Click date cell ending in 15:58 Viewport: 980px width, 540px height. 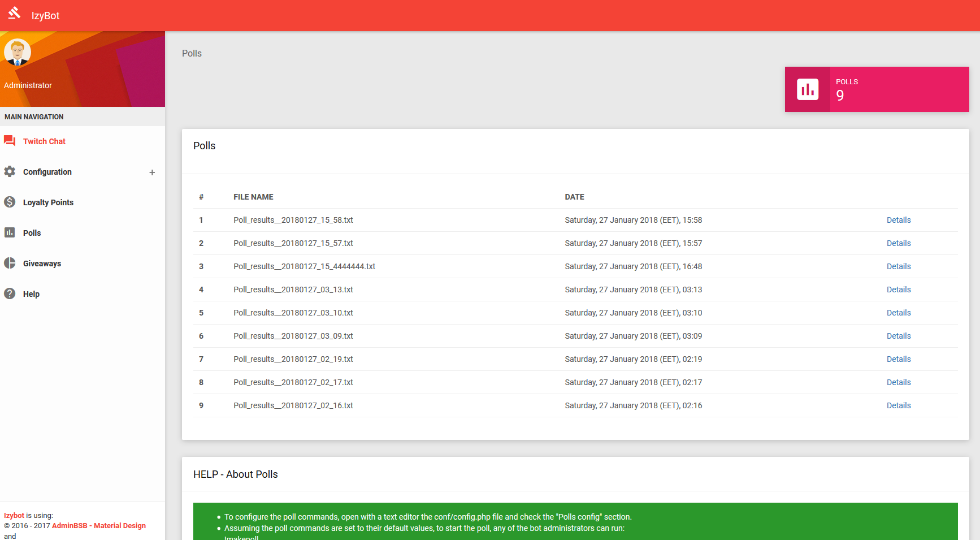coord(634,220)
